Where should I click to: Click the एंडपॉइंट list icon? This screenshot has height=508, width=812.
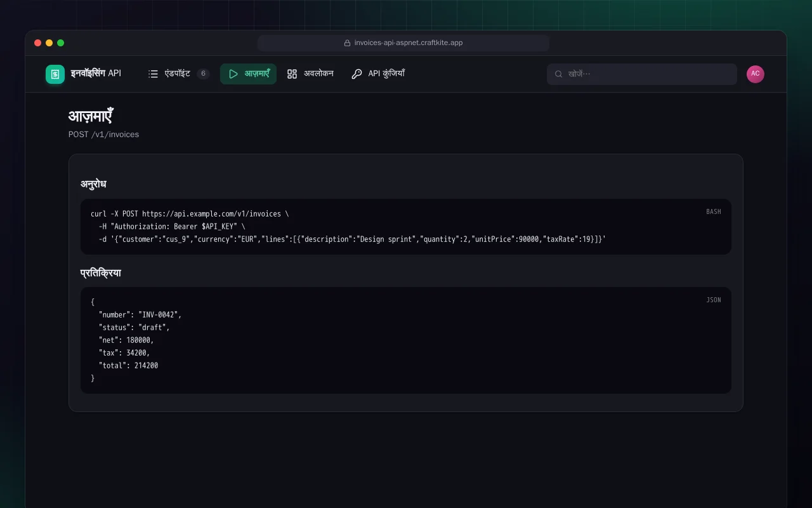(153, 74)
